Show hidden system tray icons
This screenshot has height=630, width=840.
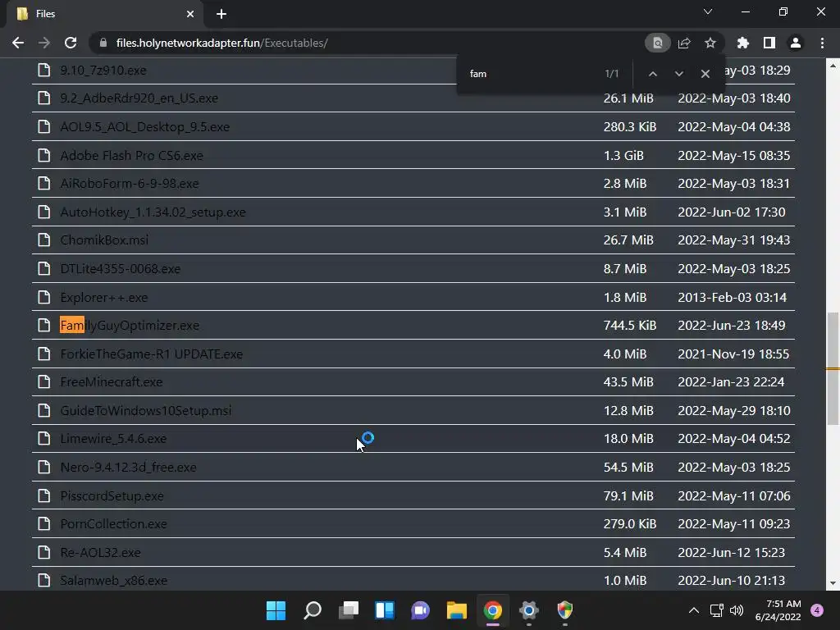(694, 610)
